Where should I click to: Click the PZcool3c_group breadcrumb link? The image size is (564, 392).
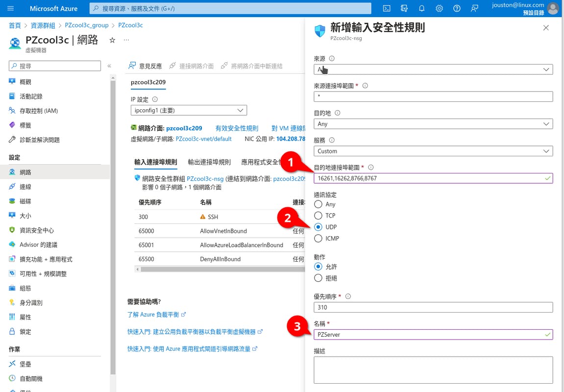(87, 25)
